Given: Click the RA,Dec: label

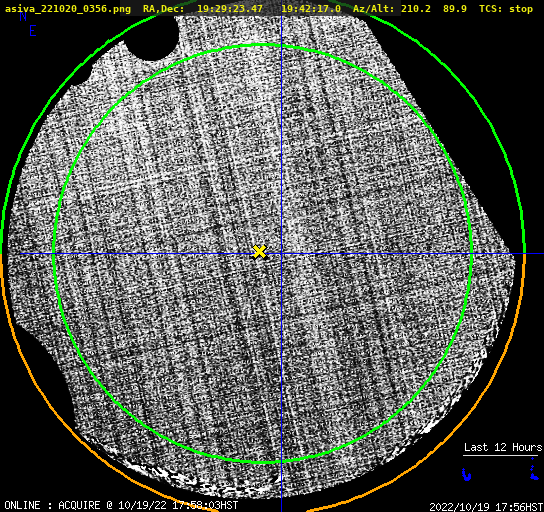Looking at the screenshot, I should click(163, 9).
